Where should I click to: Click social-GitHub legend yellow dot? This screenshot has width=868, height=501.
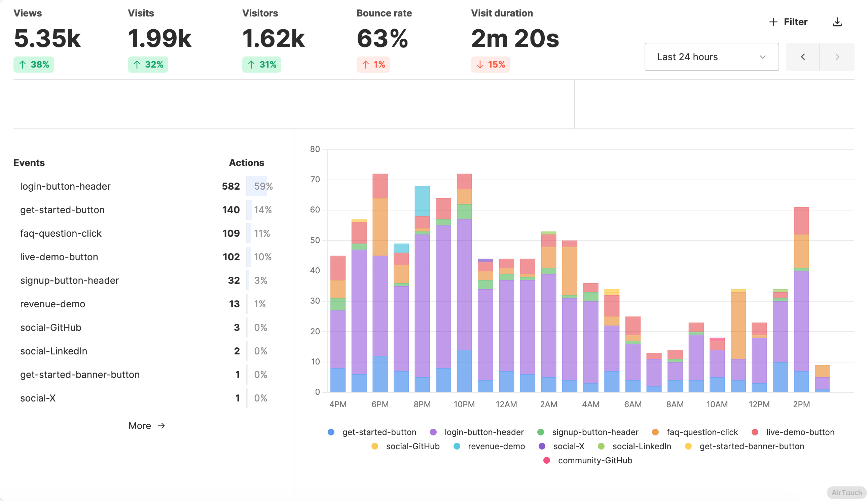pyautogui.click(x=374, y=446)
